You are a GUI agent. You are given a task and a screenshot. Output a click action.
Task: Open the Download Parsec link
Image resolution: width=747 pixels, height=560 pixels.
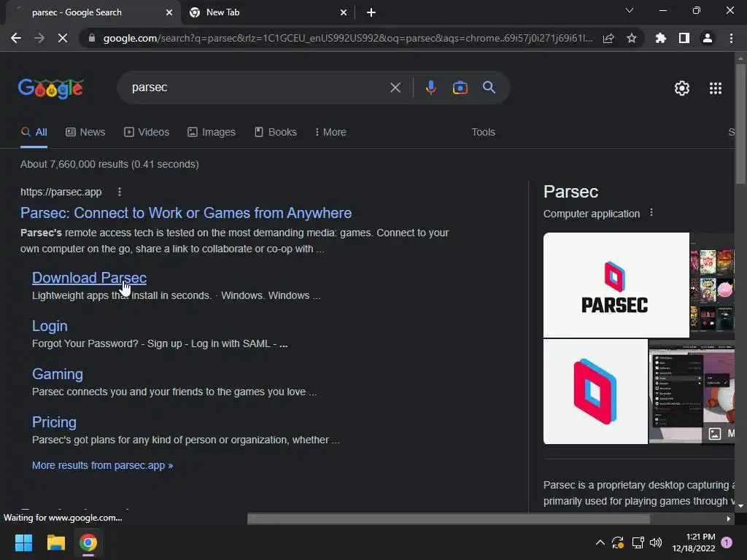89,278
